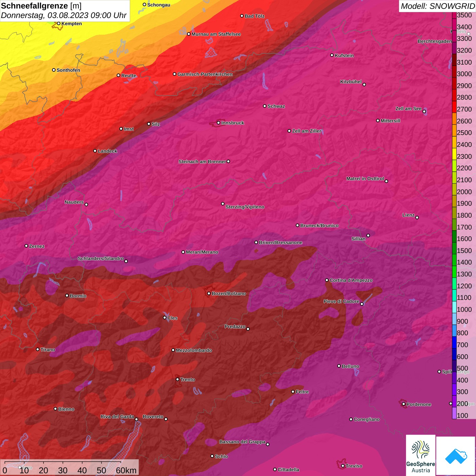This screenshot has width=476, height=476.
Task: Click the Rovereto label
Action: pos(153,417)
